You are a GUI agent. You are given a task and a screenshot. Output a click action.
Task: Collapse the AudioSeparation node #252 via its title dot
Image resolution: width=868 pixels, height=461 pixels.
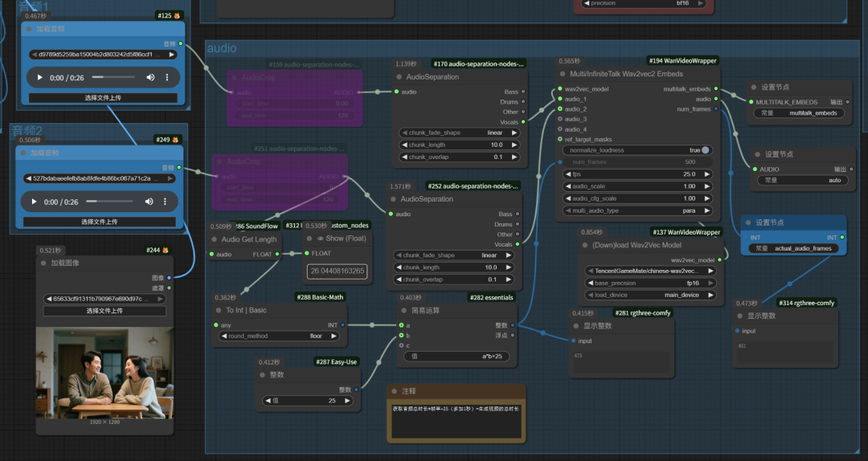394,199
